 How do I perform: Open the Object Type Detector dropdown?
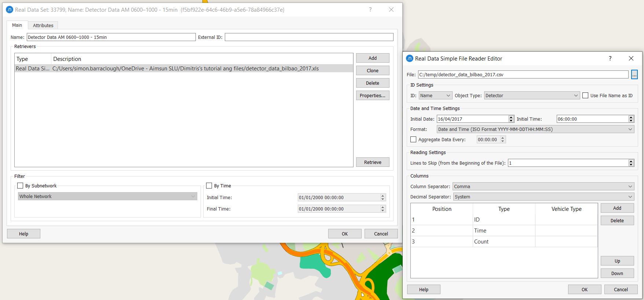point(531,95)
